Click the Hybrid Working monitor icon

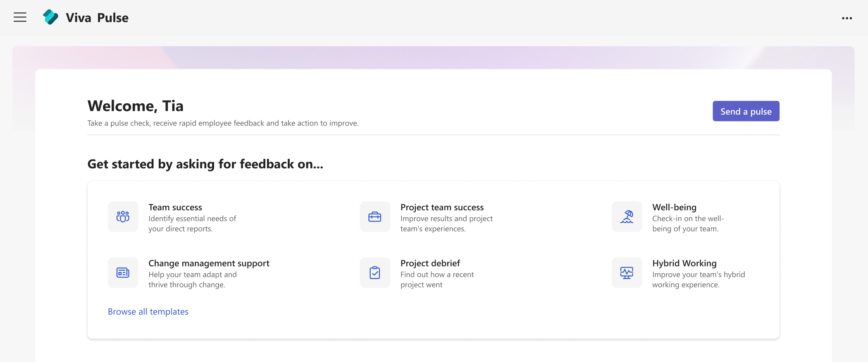(627, 273)
